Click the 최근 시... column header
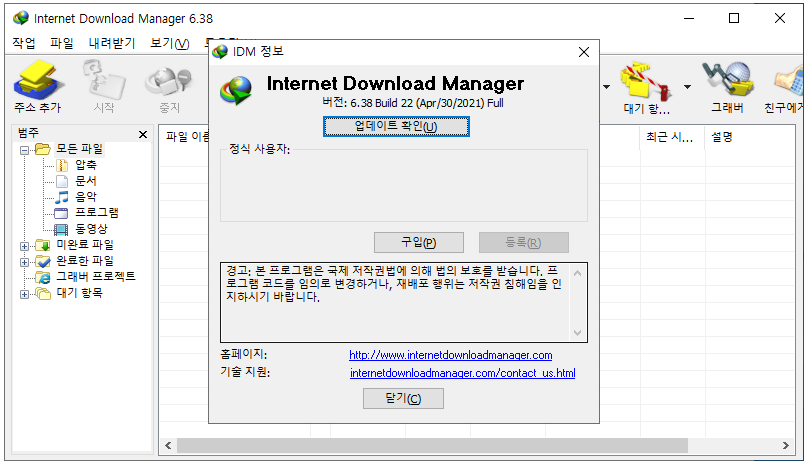 pos(672,137)
